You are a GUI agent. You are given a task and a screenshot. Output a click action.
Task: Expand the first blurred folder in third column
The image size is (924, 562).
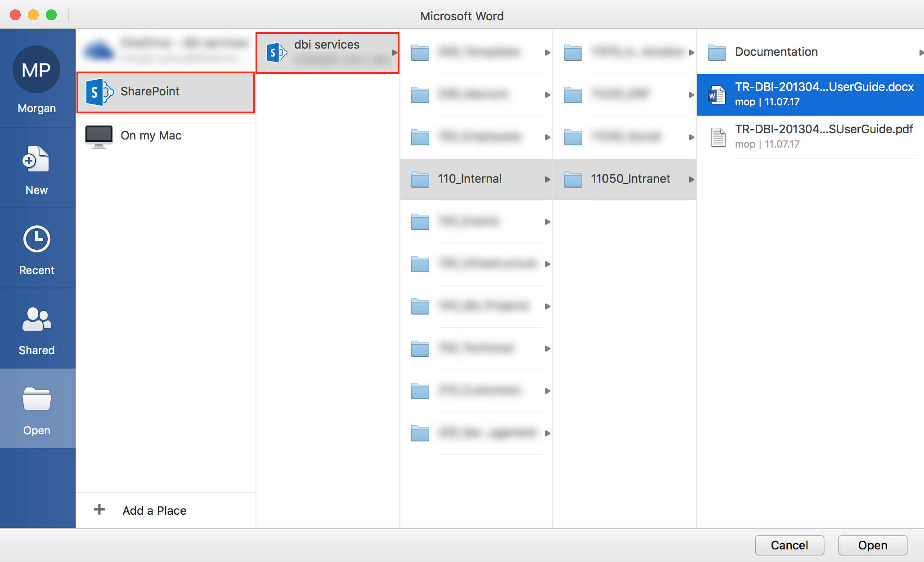coord(547,53)
